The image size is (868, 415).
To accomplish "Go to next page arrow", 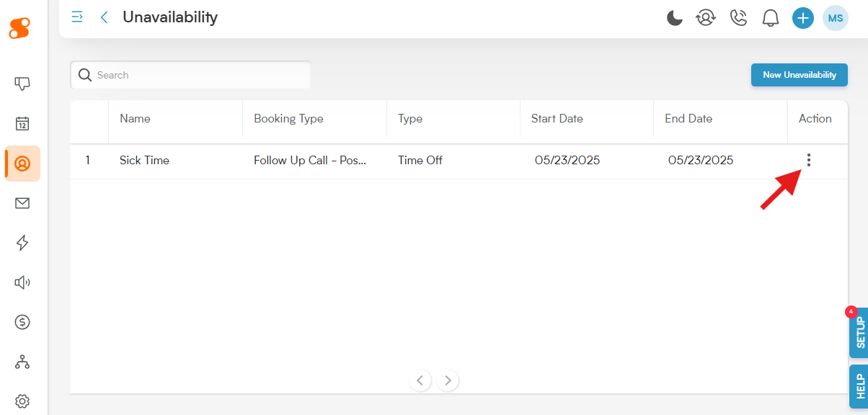I will click(448, 380).
